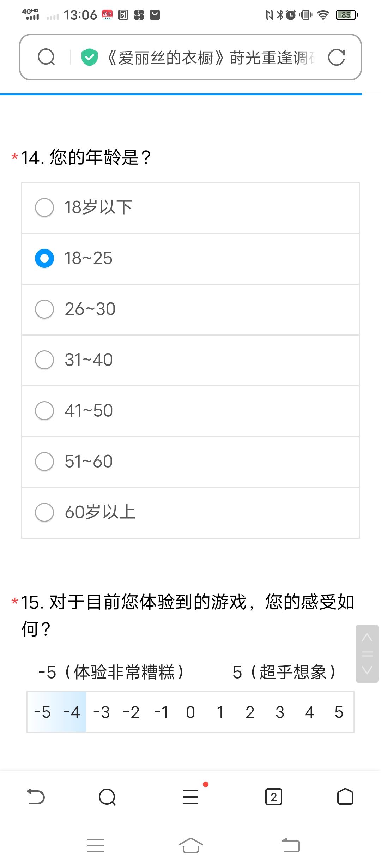Tap the search magnifier in the address bar
The width and height of the screenshot is (381, 868).
click(46, 57)
